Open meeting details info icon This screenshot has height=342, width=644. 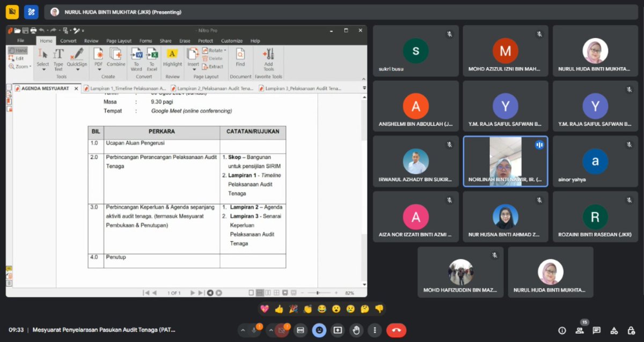click(x=562, y=330)
